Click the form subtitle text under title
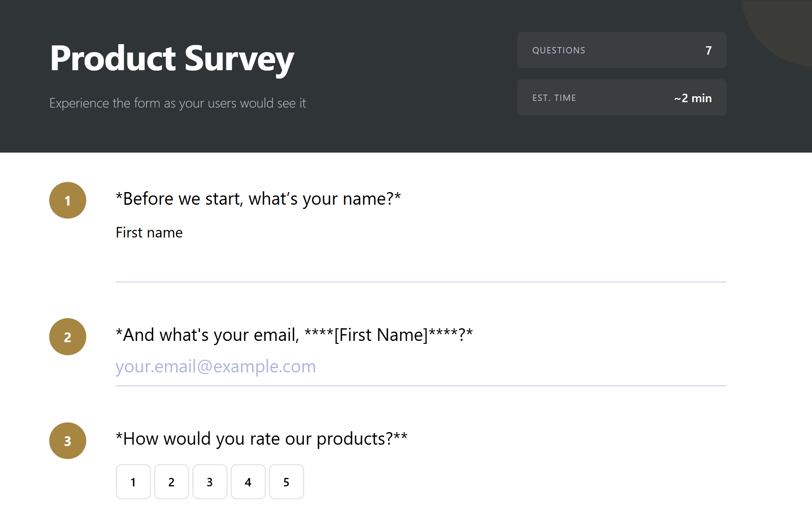 [x=178, y=103]
